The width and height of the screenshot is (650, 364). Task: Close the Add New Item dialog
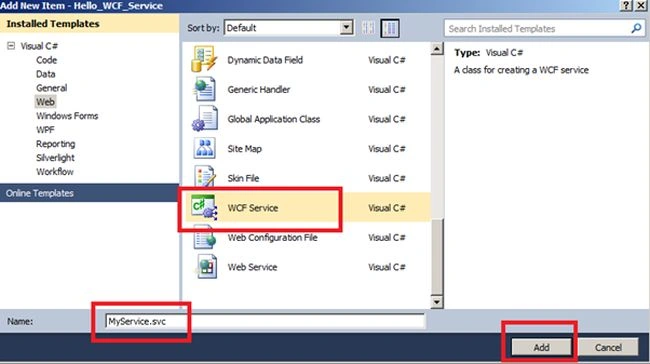641,5
